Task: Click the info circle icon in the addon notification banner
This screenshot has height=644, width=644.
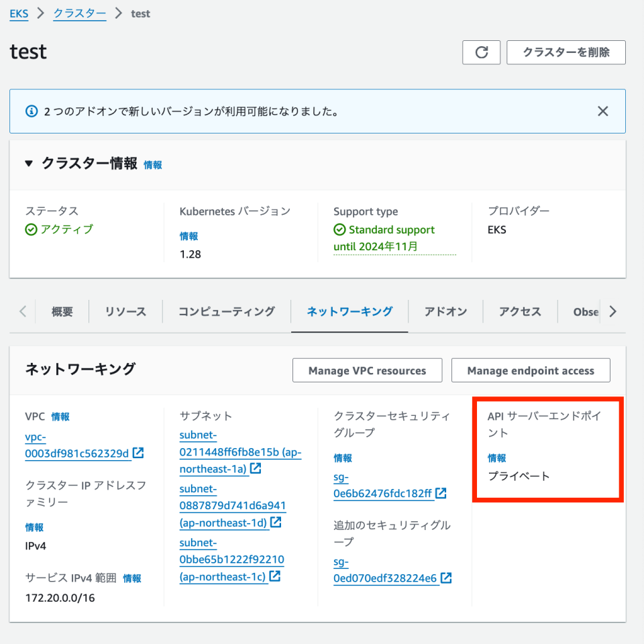Action: (31, 111)
